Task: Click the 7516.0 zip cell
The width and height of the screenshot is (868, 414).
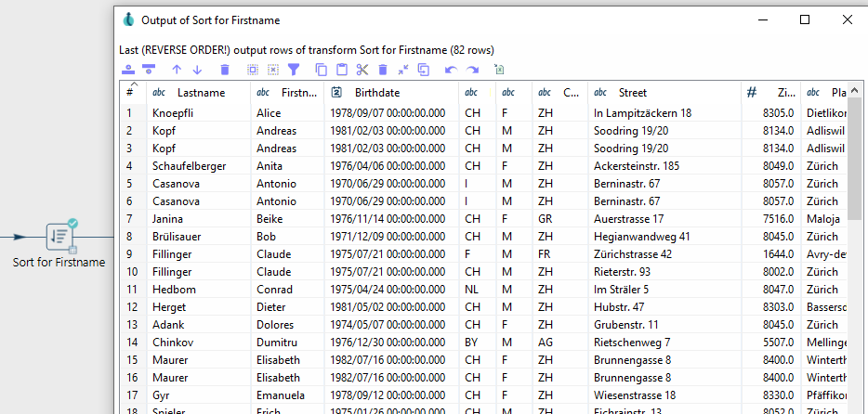Action: 770,219
